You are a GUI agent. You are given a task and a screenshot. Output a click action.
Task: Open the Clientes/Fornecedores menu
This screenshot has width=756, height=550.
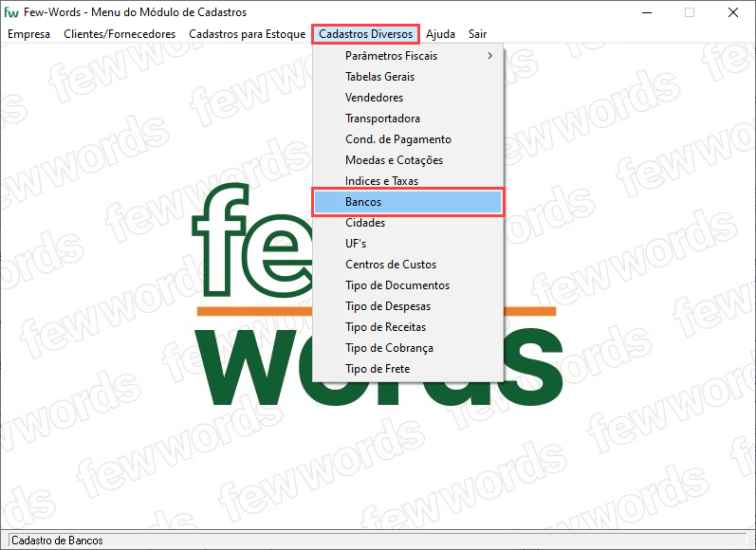tap(120, 34)
